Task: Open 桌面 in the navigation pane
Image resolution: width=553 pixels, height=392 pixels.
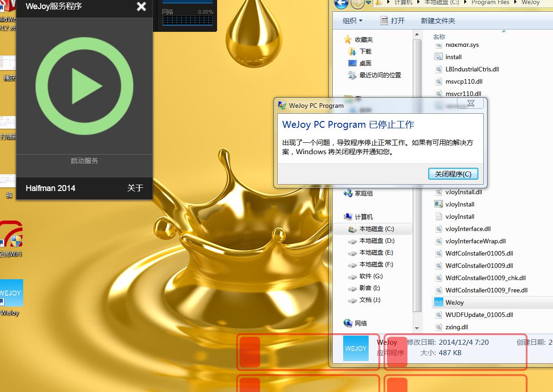Action: pos(360,63)
